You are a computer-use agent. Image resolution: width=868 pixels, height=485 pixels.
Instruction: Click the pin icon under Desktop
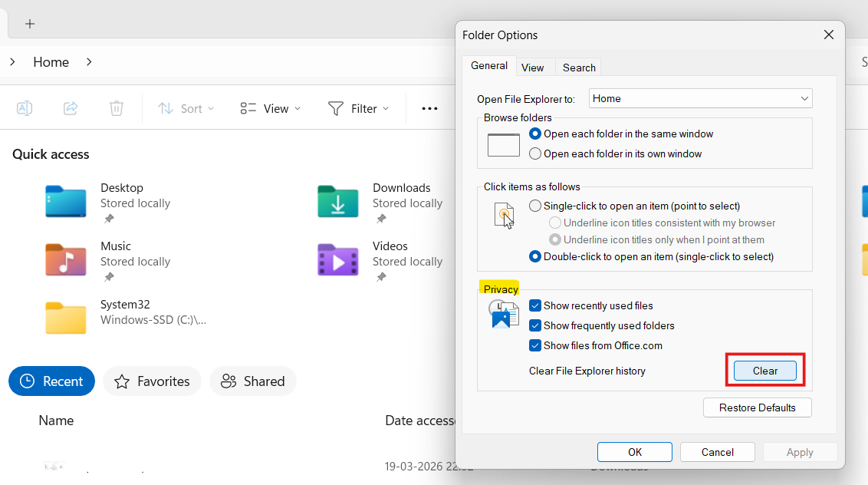(108, 218)
